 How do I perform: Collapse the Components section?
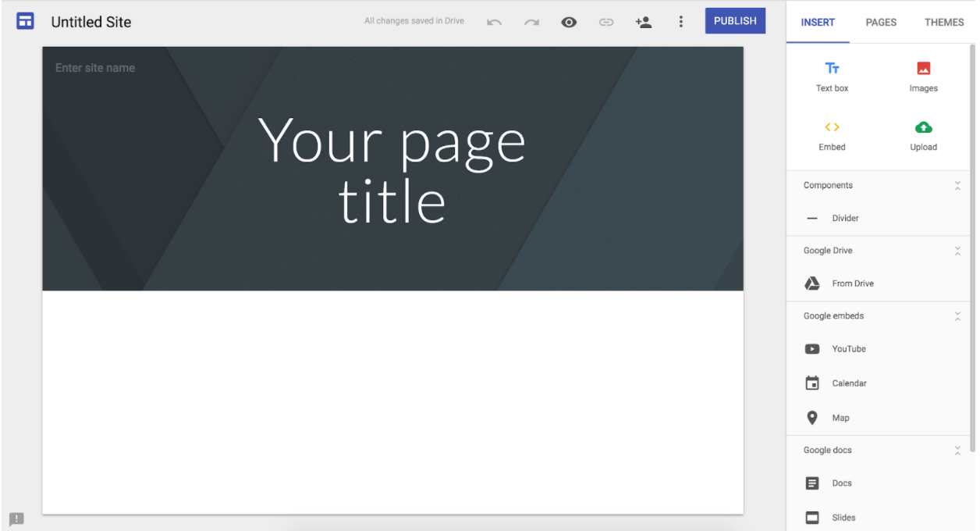[957, 186]
